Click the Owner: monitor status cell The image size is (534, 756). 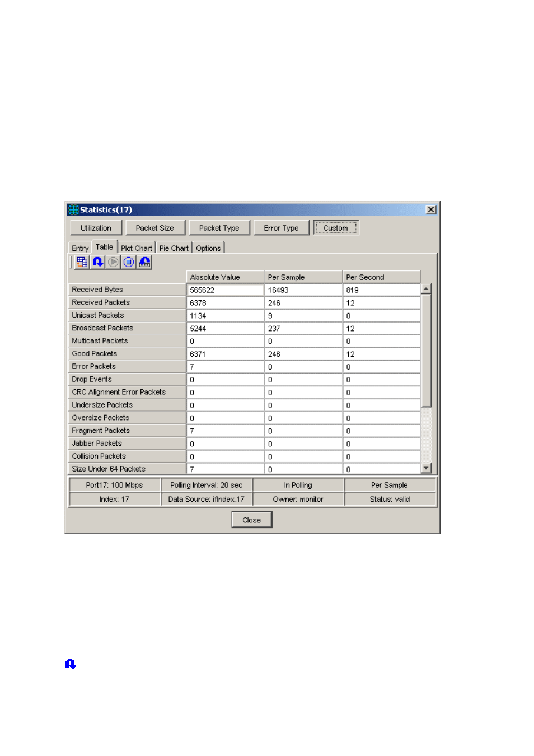298,499
